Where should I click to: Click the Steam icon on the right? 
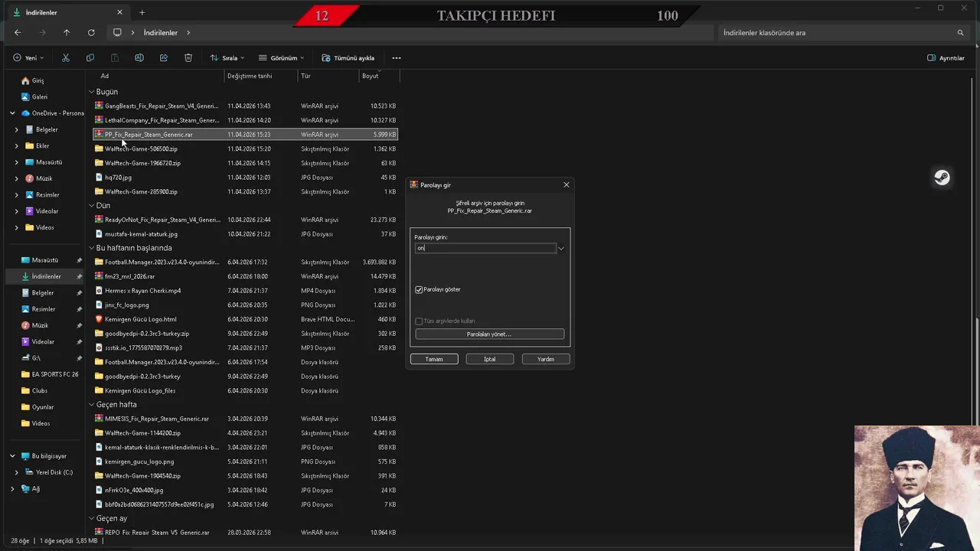pos(942,178)
